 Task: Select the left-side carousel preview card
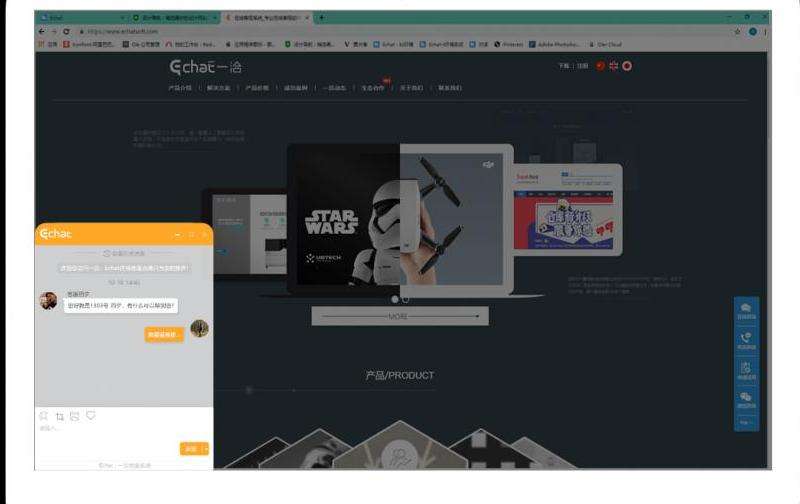pyautogui.click(x=245, y=235)
